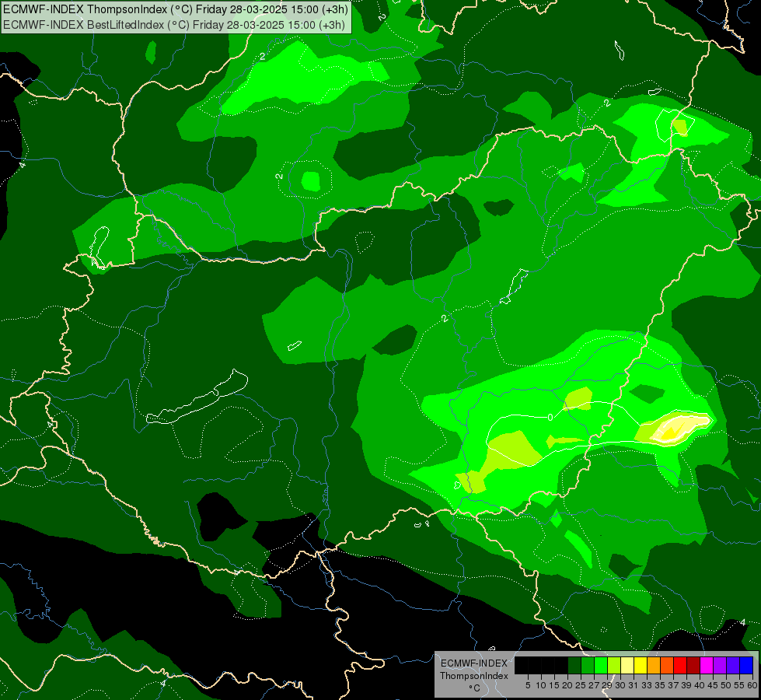The image size is (761, 700).
Task: Click the legend value '30'
Action: tap(620, 685)
